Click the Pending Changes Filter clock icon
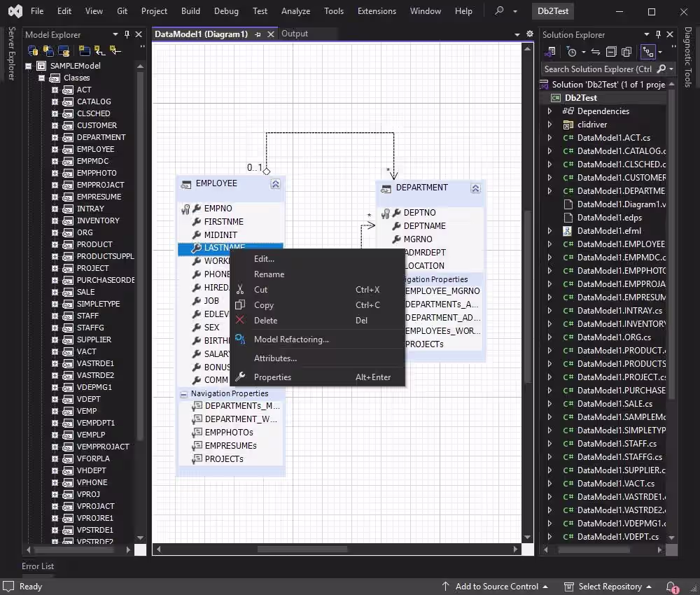 (x=571, y=52)
